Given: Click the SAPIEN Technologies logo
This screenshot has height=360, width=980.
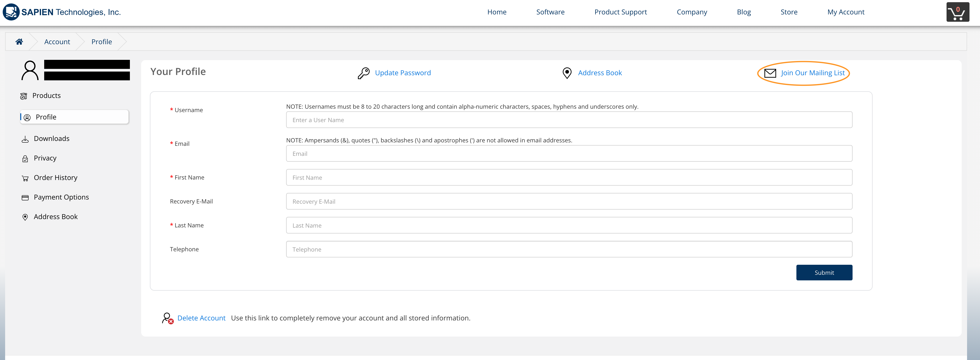Looking at the screenshot, I should [x=62, y=12].
